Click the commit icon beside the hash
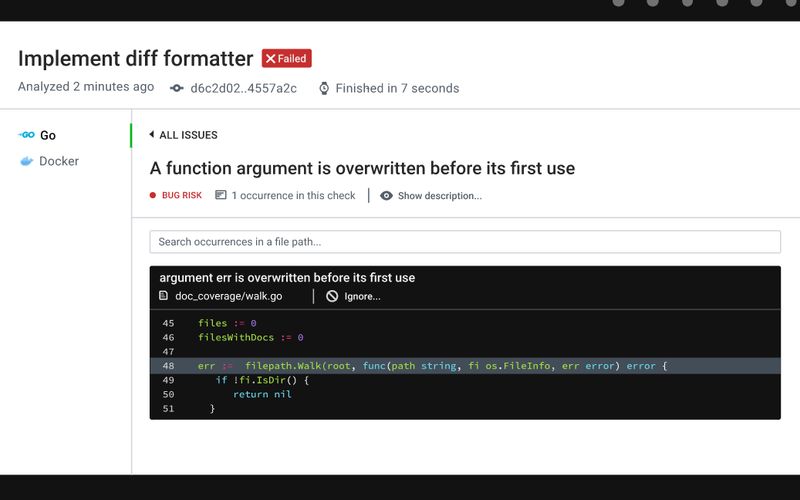The image size is (800, 500). (x=177, y=88)
